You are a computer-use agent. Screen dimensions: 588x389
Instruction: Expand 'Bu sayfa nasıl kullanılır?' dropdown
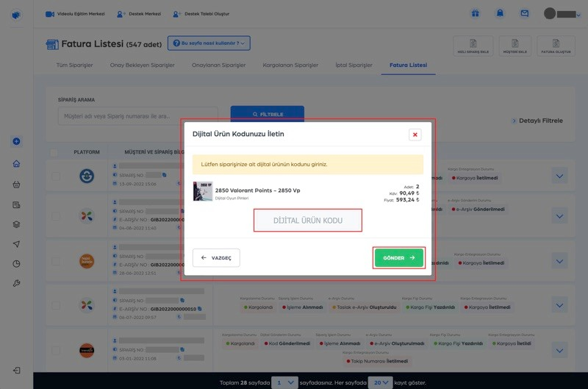(x=209, y=43)
